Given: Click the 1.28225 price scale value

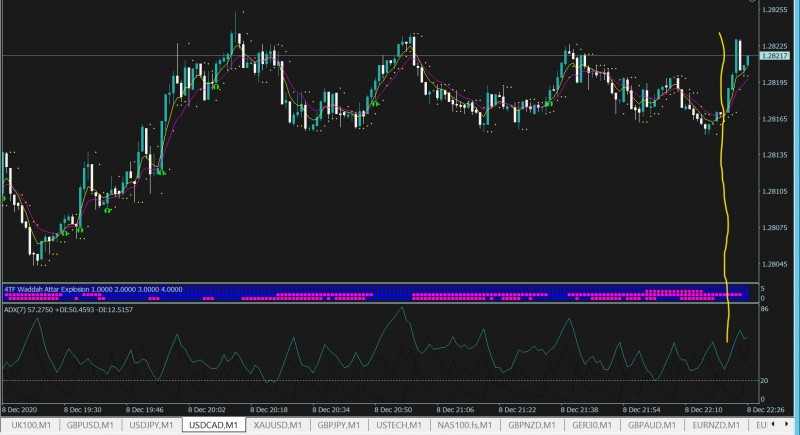Looking at the screenshot, I should (774, 46).
